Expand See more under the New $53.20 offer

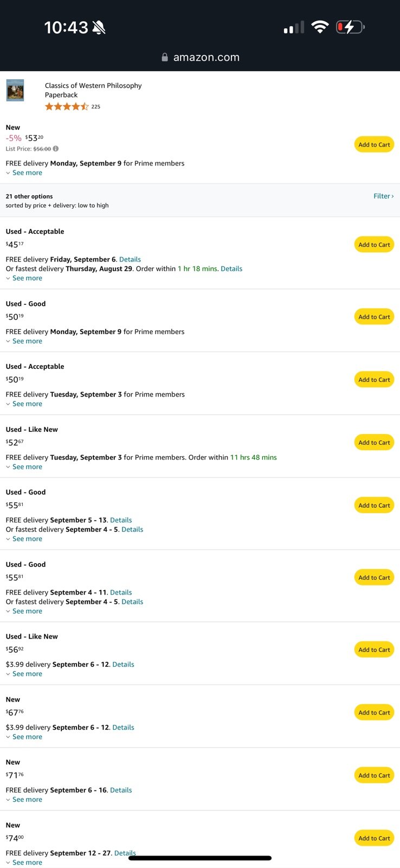[x=24, y=173]
